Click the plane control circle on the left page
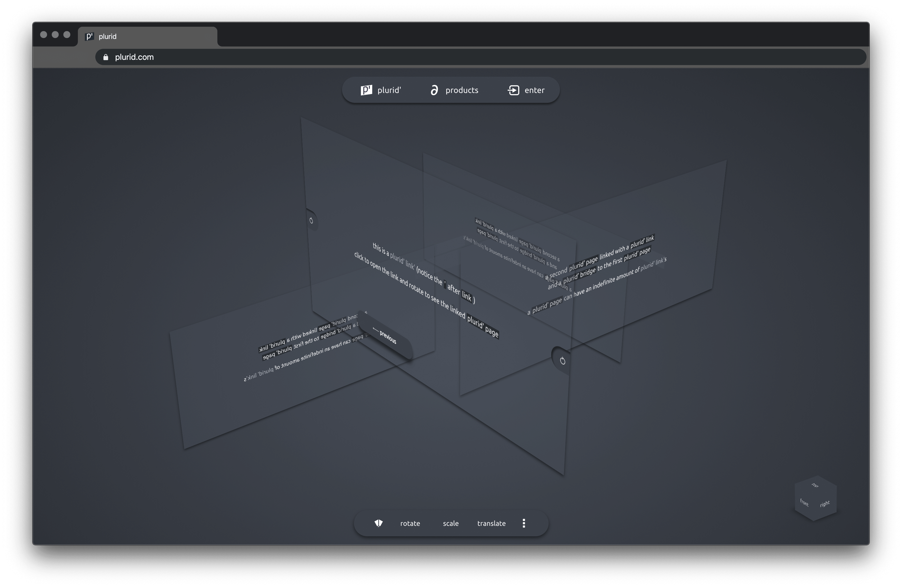 [x=311, y=220]
